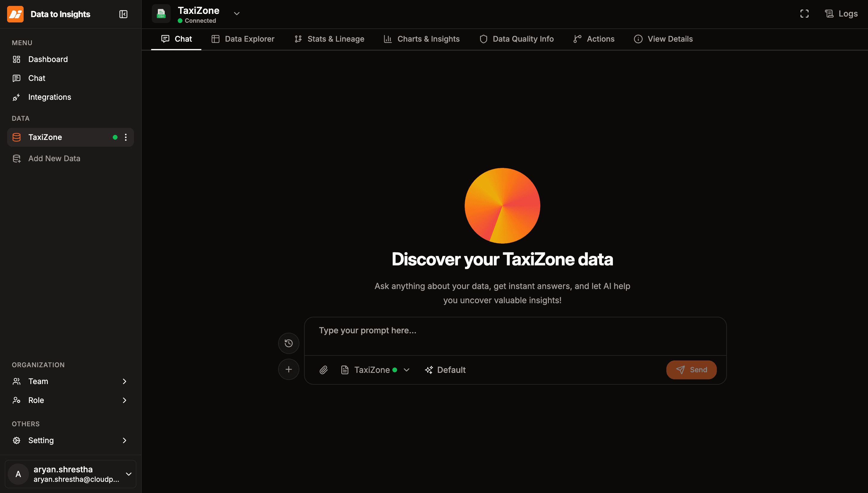Click the Send button
This screenshot has width=868, height=493.
pyautogui.click(x=691, y=369)
